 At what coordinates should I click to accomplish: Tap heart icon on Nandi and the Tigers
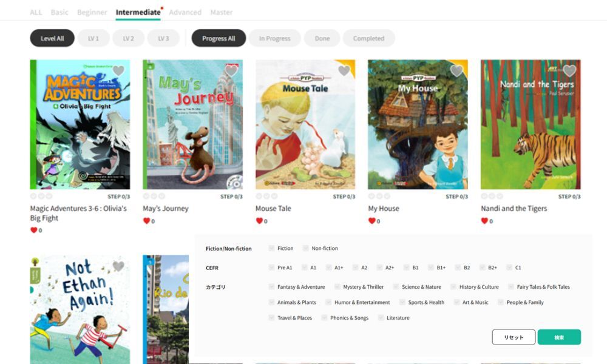click(x=569, y=71)
